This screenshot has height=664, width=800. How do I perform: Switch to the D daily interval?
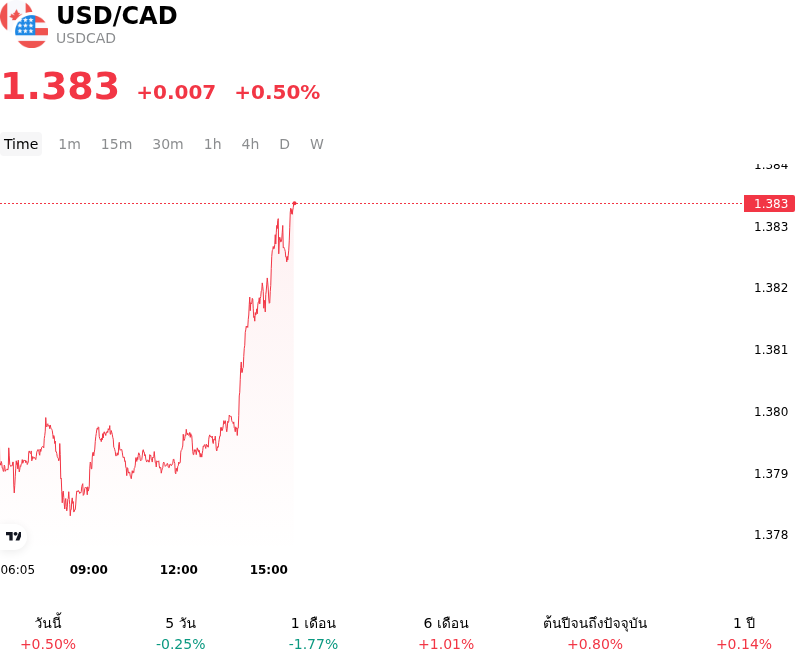click(x=285, y=144)
